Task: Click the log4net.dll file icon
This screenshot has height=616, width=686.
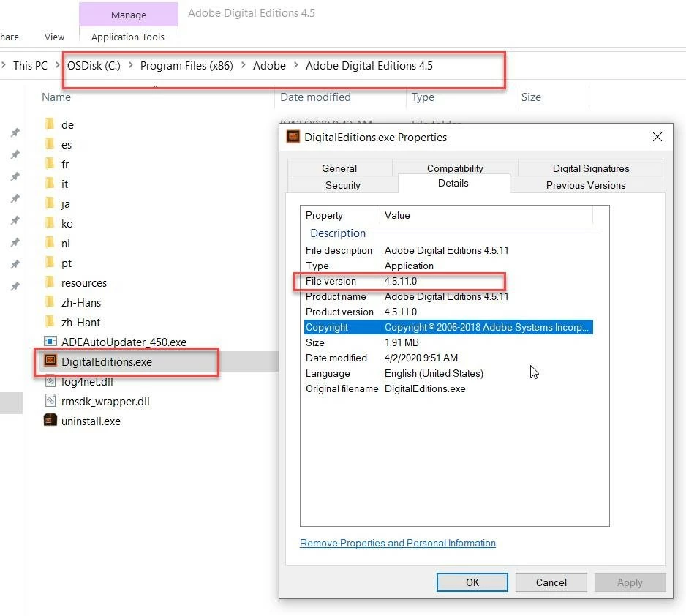Action: coord(50,381)
